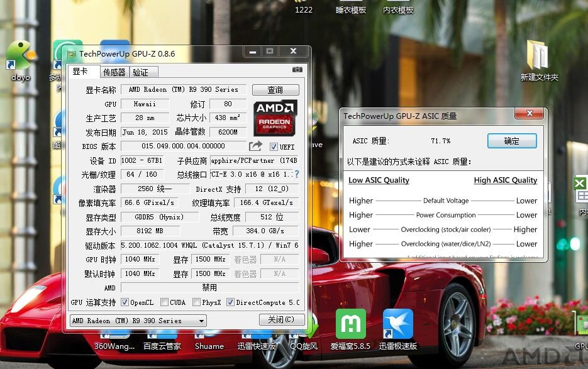Click the texture fillrate 166.4 GTexel/s
The width and height of the screenshot is (588, 369).
(x=266, y=202)
